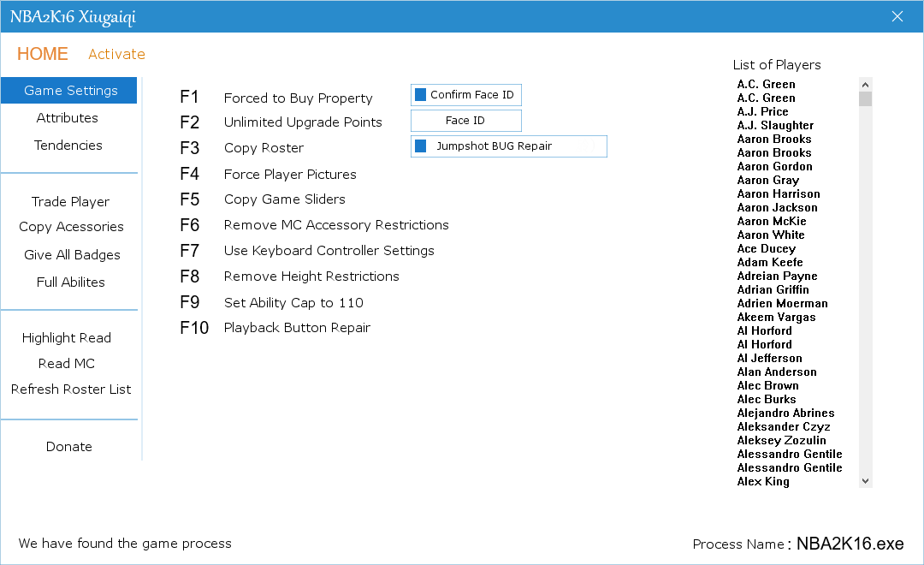Open the Attributes section

[x=68, y=118]
